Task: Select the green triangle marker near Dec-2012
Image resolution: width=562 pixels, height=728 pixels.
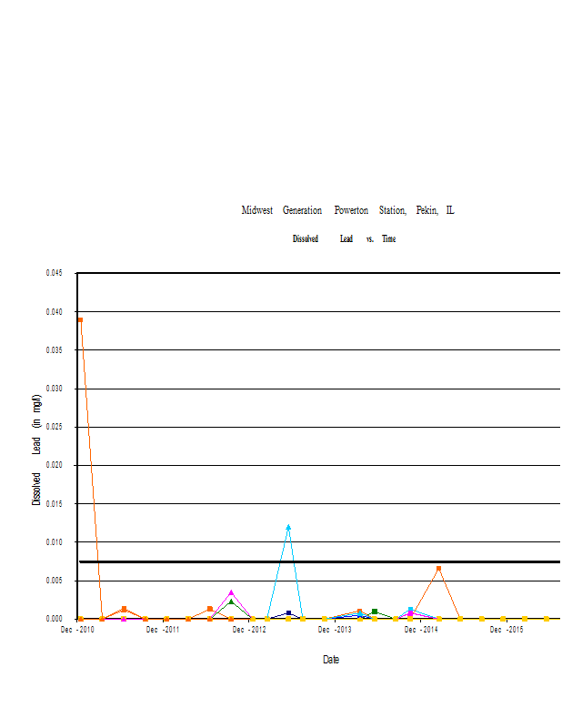Action: [231, 602]
